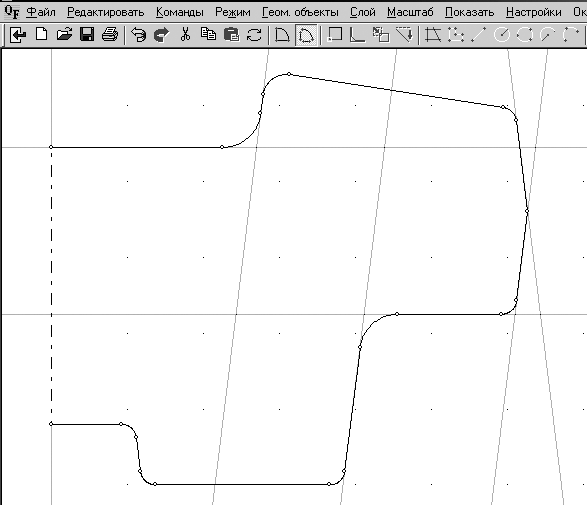Open the Слой menu
The image size is (587, 505).
click(x=363, y=12)
